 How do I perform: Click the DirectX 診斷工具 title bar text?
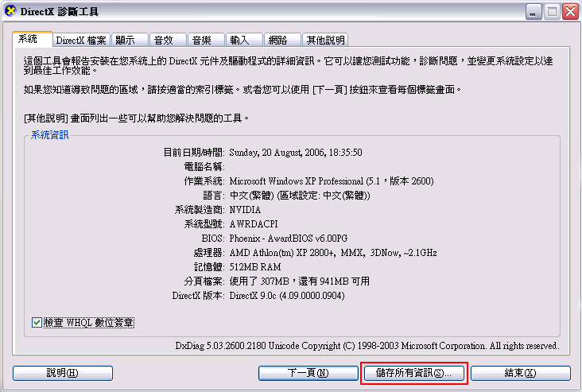(60, 12)
